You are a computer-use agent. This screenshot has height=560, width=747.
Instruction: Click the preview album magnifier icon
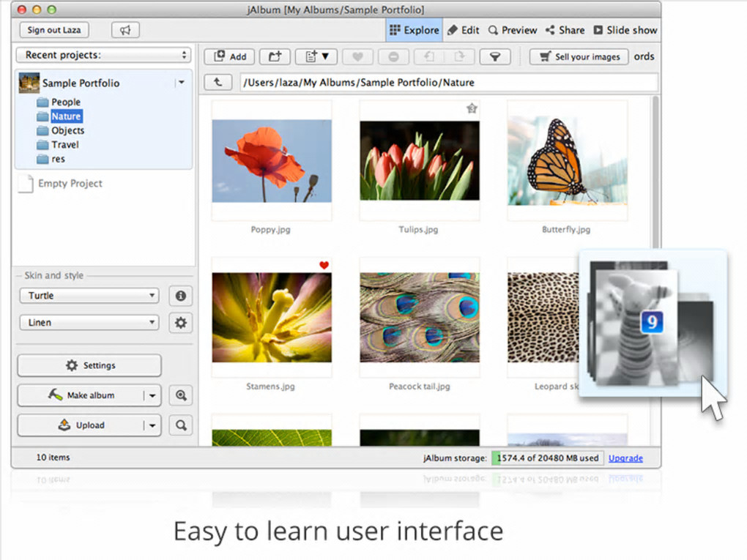point(180,395)
